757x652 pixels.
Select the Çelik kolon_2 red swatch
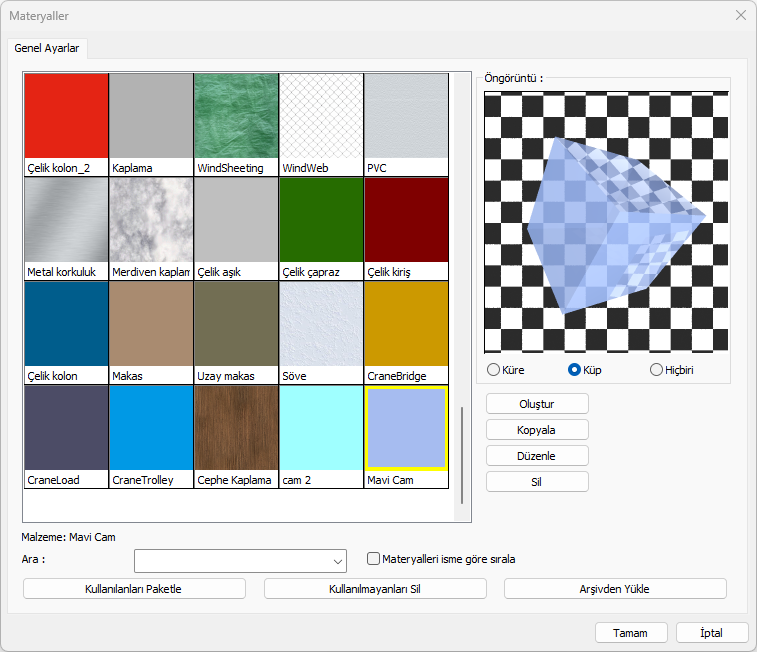click(x=66, y=116)
